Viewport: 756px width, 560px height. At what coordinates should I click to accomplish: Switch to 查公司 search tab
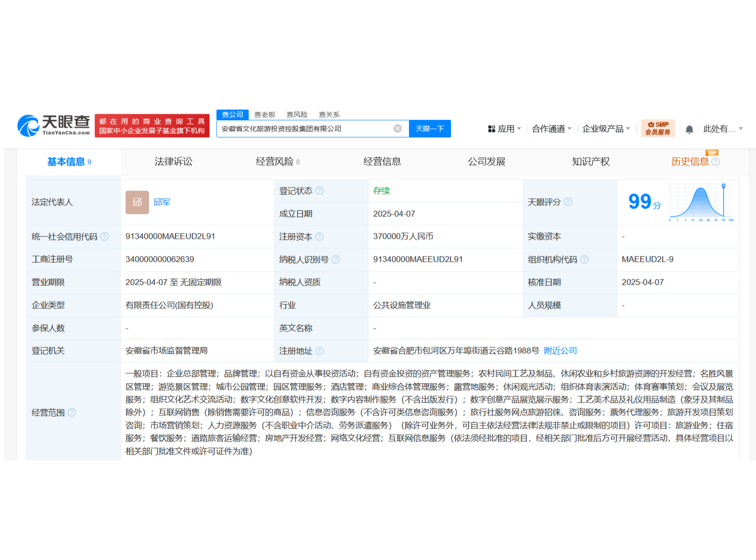pyautogui.click(x=233, y=114)
